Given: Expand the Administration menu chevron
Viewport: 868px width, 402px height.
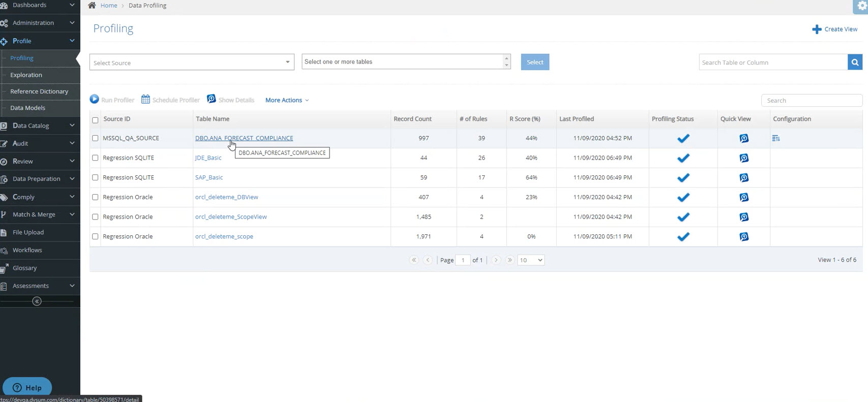Looking at the screenshot, I should click(x=72, y=23).
